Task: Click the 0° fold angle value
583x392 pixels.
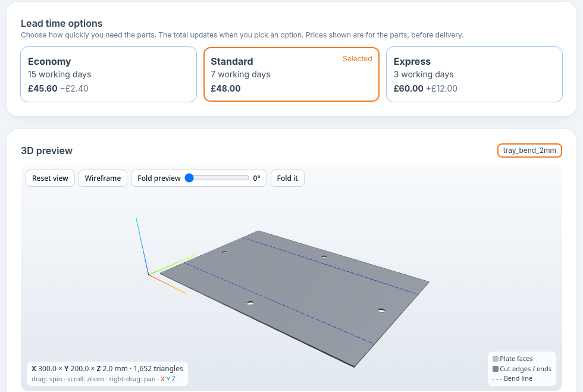Action: pos(256,178)
